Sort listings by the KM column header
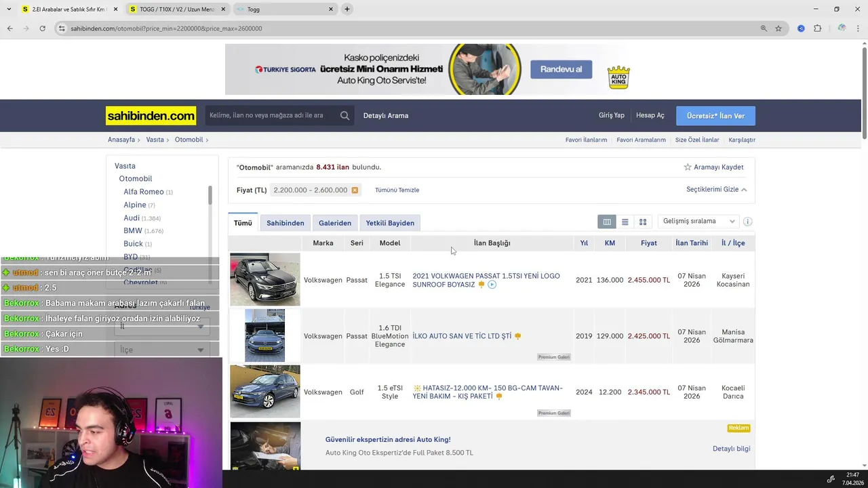 coord(610,243)
